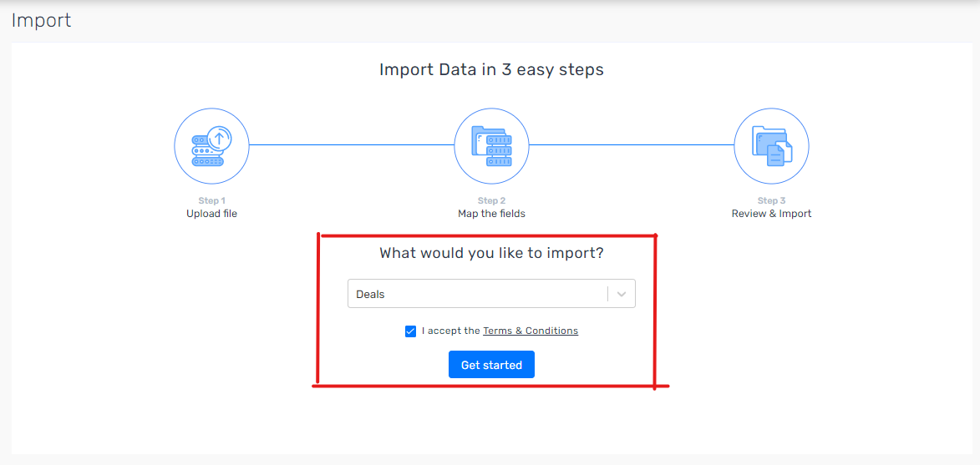
Task: Click progress line between Step 2 and 3
Action: pos(632,145)
